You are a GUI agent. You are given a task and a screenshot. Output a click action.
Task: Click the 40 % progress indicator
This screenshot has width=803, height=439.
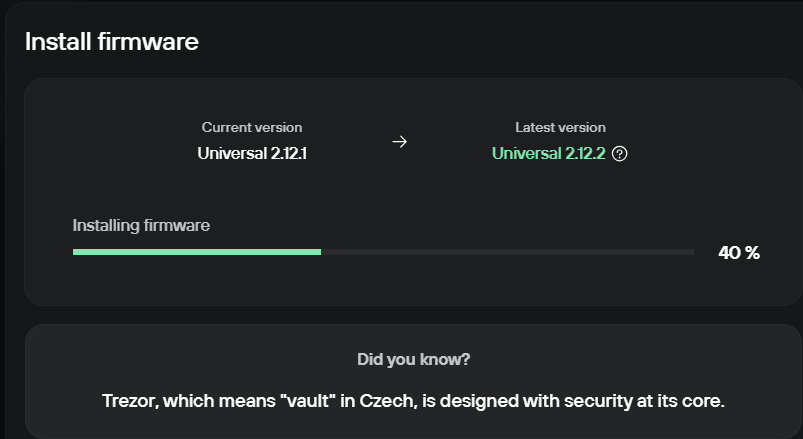pos(739,253)
